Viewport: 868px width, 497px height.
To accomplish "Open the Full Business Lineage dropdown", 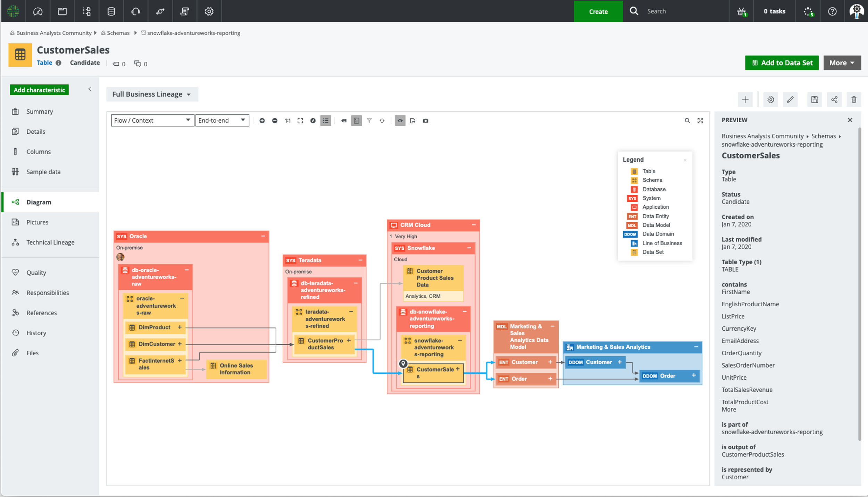I will (x=152, y=94).
